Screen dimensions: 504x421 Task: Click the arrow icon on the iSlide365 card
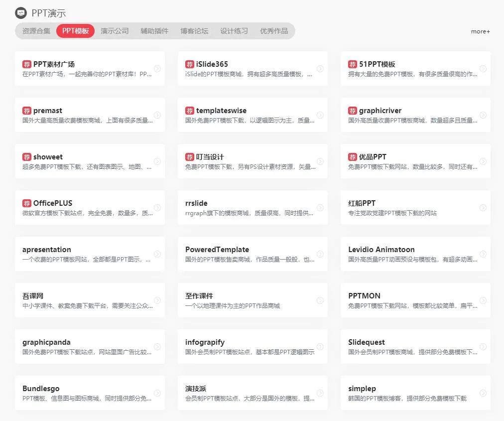(x=320, y=68)
